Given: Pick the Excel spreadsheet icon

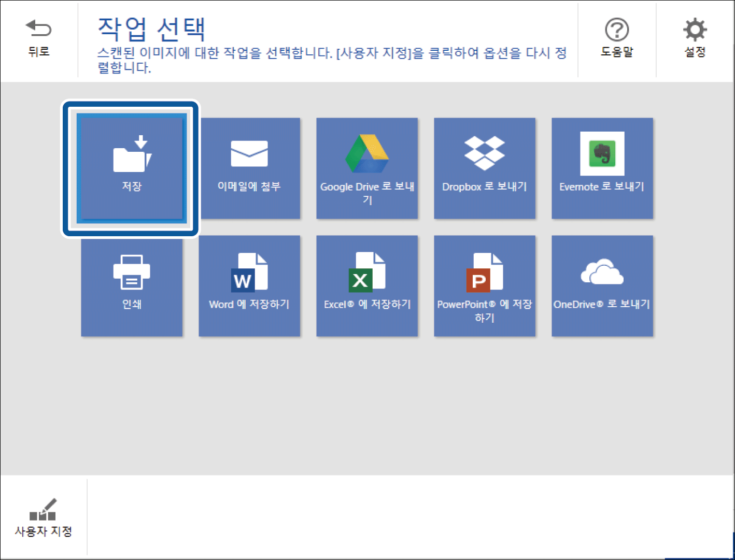Looking at the screenshot, I should point(367,271).
